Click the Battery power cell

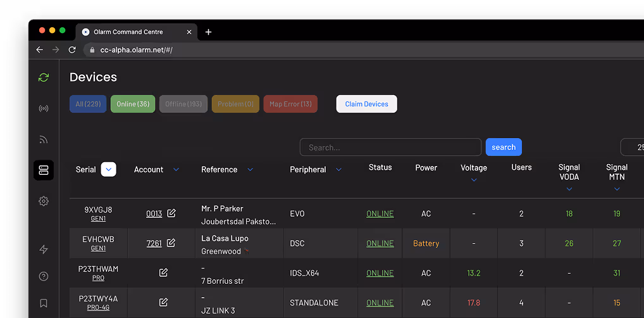click(x=426, y=243)
